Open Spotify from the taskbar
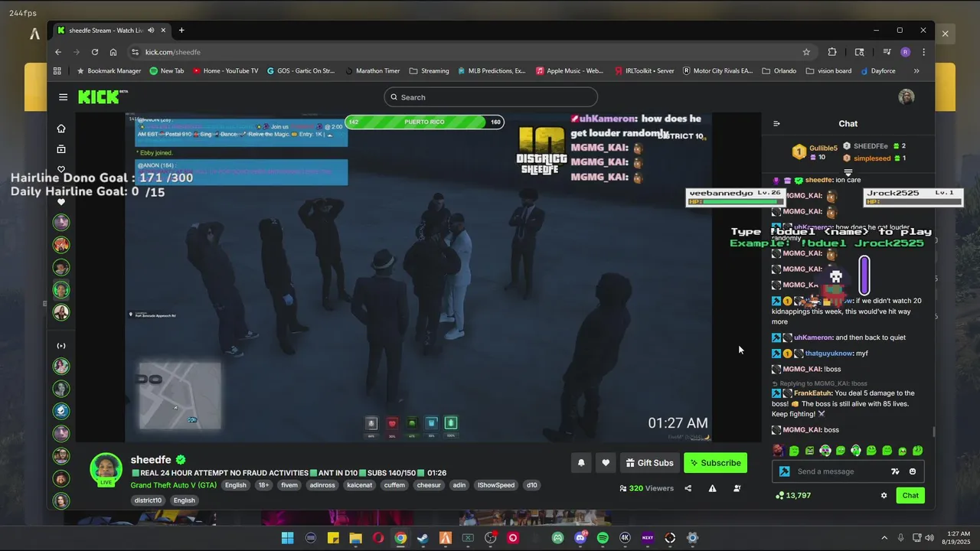The image size is (980, 551). tap(603, 538)
